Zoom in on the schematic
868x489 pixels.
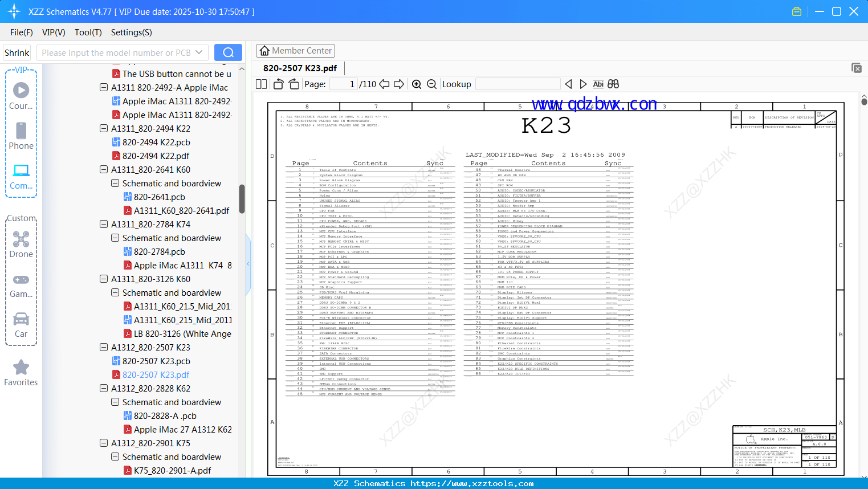pyautogui.click(x=417, y=84)
